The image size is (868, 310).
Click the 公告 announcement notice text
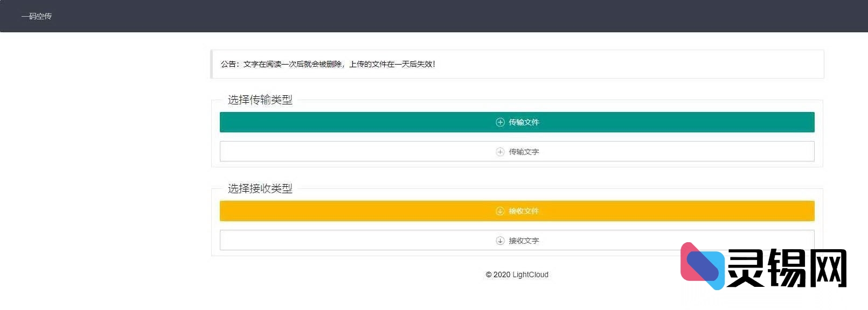[x=228, y=64]
